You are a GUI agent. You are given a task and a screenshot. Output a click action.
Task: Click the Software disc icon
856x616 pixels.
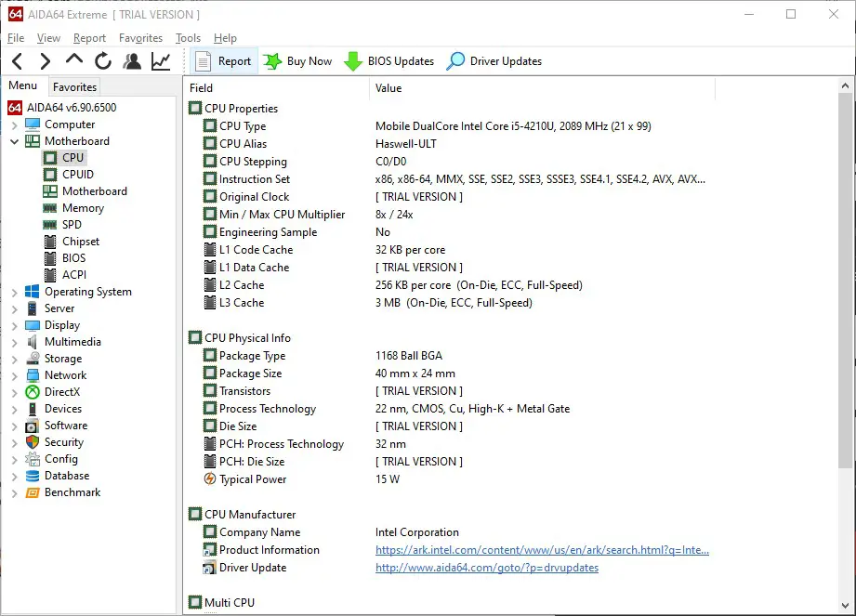tap(33, 426)
